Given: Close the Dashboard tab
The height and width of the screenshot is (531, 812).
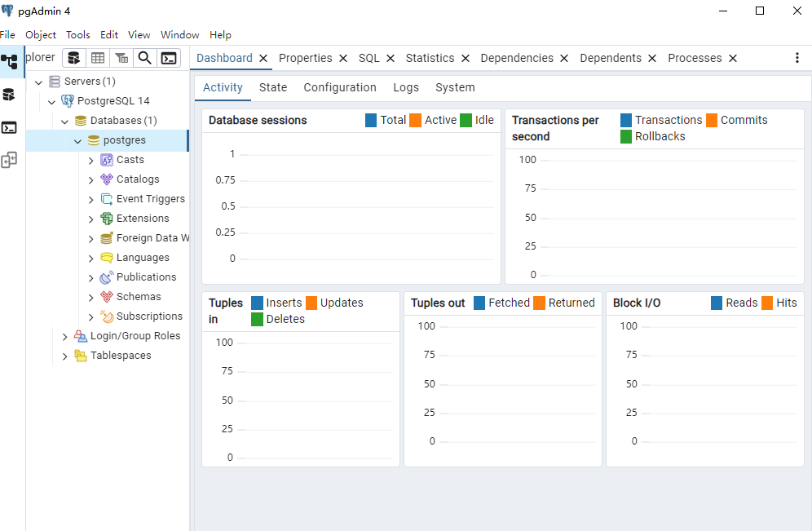Looking at the screenshot, I should tap(263, 59).
